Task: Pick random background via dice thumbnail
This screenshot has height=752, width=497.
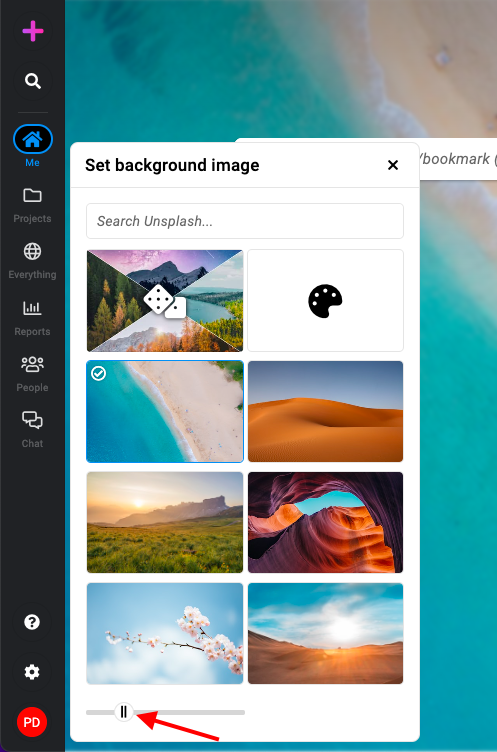Action: [165, 301]
